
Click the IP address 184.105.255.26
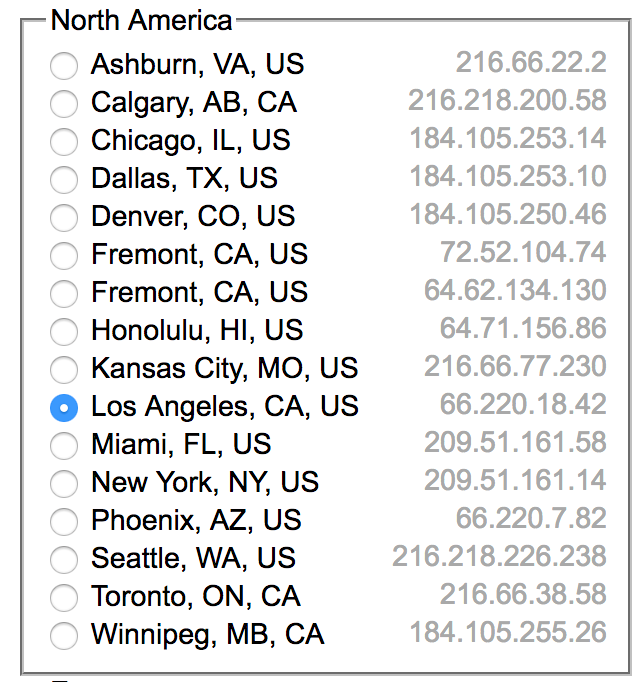point(508,632)
